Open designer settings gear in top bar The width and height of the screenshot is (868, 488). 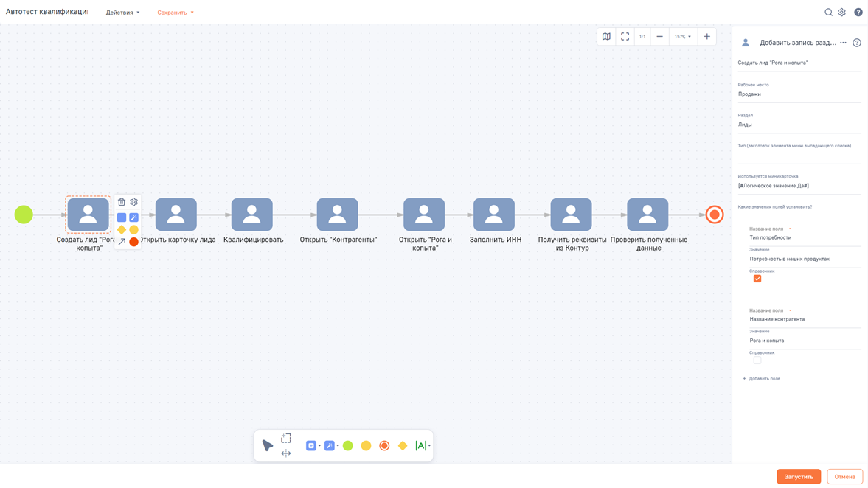(x=841, y=13)
